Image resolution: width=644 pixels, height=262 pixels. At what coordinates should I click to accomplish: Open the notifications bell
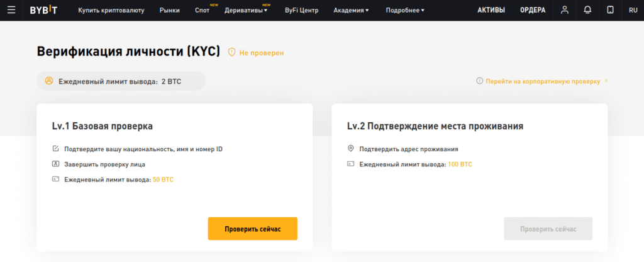[587, 10]
